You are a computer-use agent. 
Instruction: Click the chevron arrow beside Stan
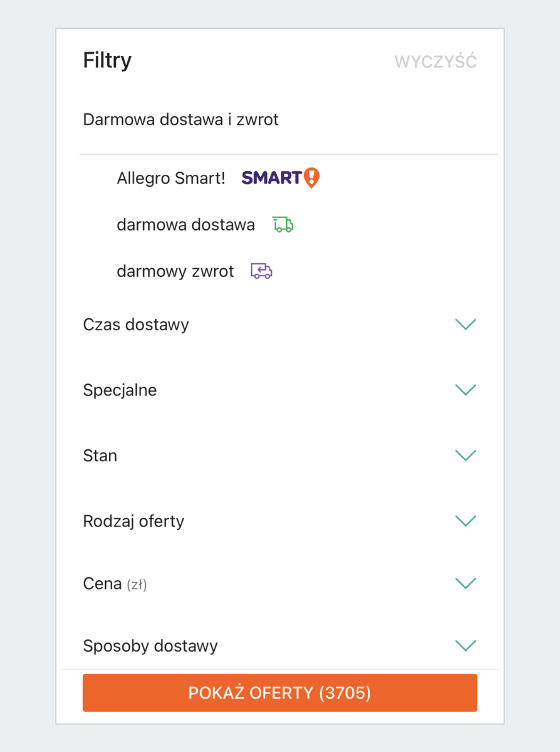point(465,455)
